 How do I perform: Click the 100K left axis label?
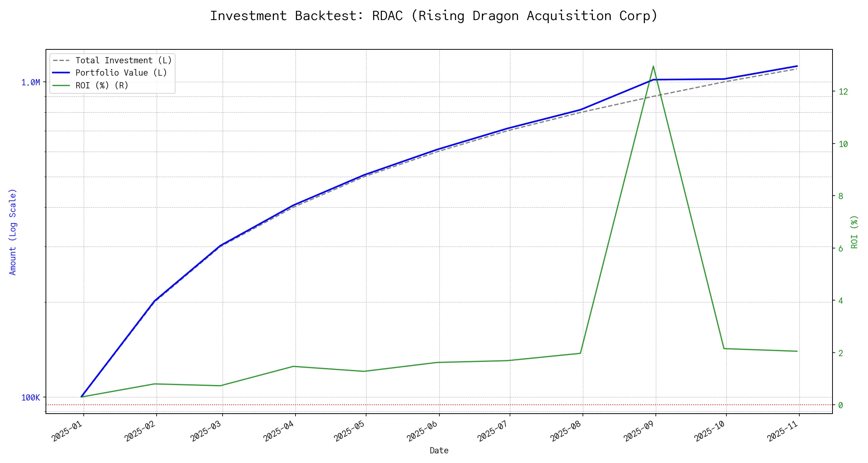(x=30, y=398)
